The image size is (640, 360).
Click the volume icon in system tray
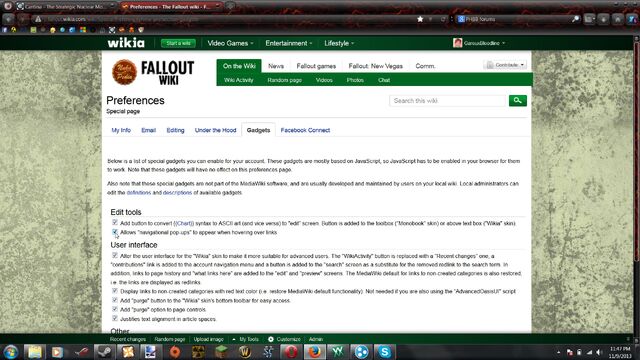point(599,352)
